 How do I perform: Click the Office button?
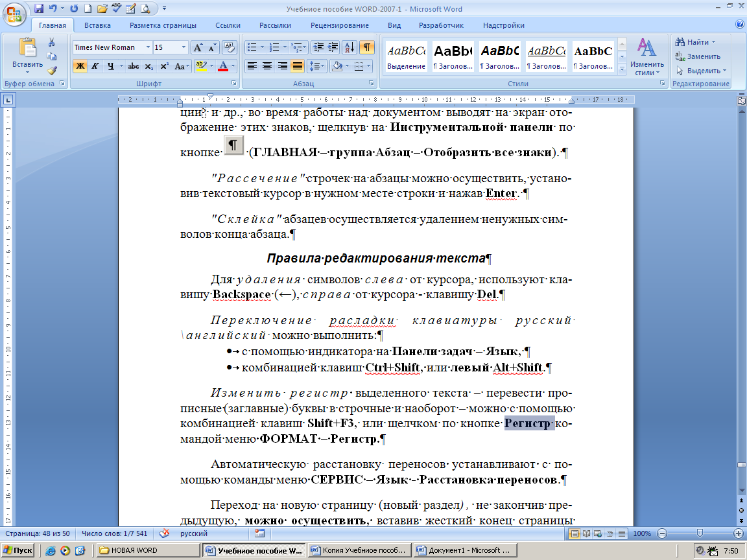[14, 14]
